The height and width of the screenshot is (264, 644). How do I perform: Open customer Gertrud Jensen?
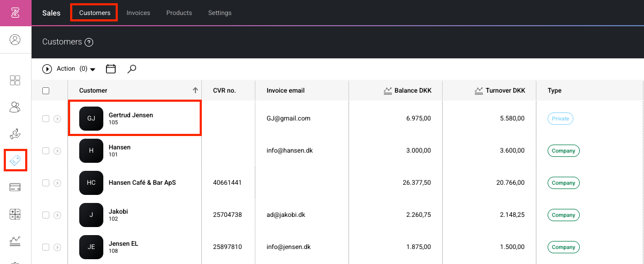(131, 115)
